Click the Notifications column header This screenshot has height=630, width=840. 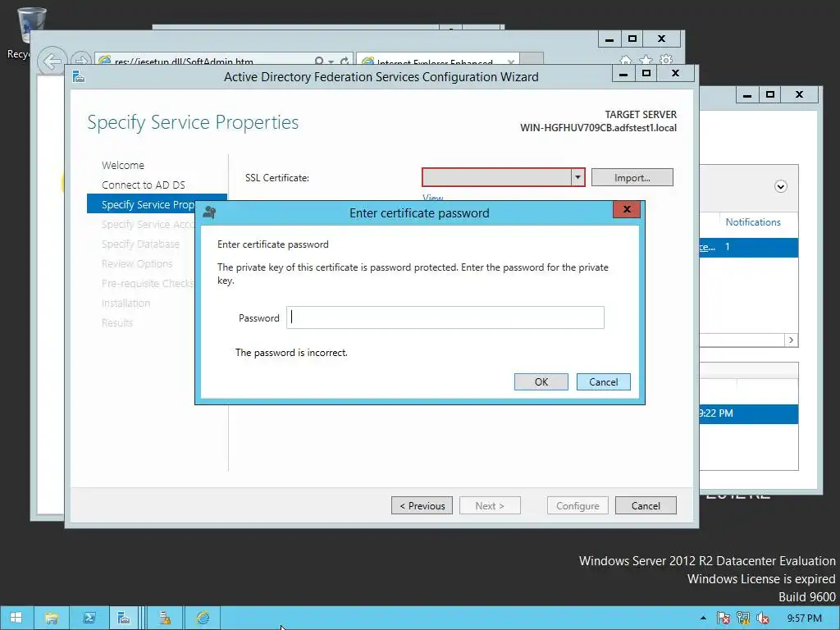coord(753,221)
